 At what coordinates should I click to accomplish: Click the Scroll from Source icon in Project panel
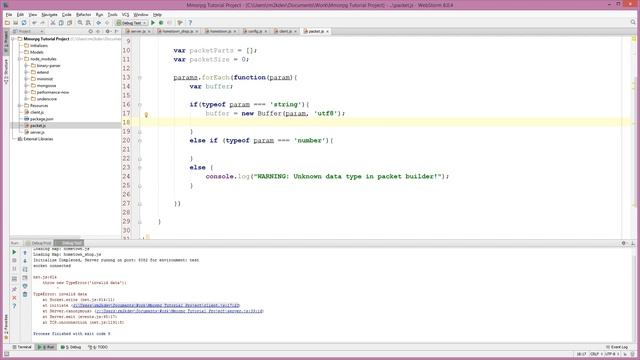(x=91, y=31)
